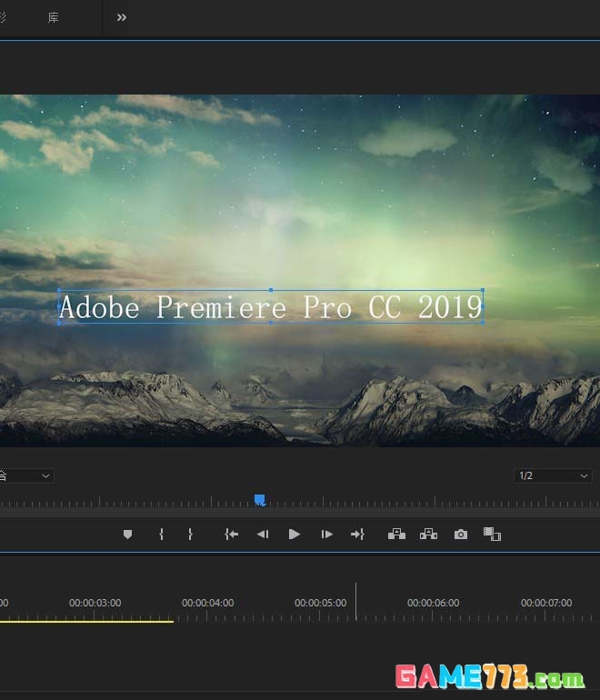Click timeline ruler at 00:00:06:00
The image size is (600, 700).
tap(433, 603)
